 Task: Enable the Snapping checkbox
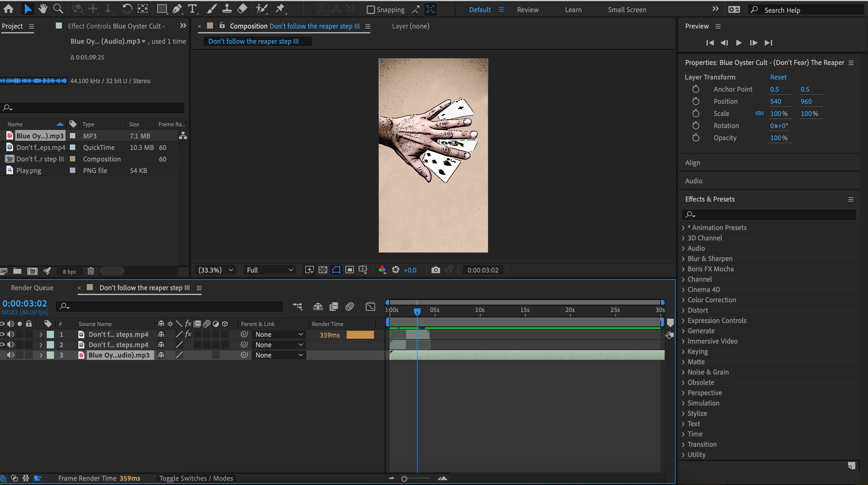(x=371, y=10)
